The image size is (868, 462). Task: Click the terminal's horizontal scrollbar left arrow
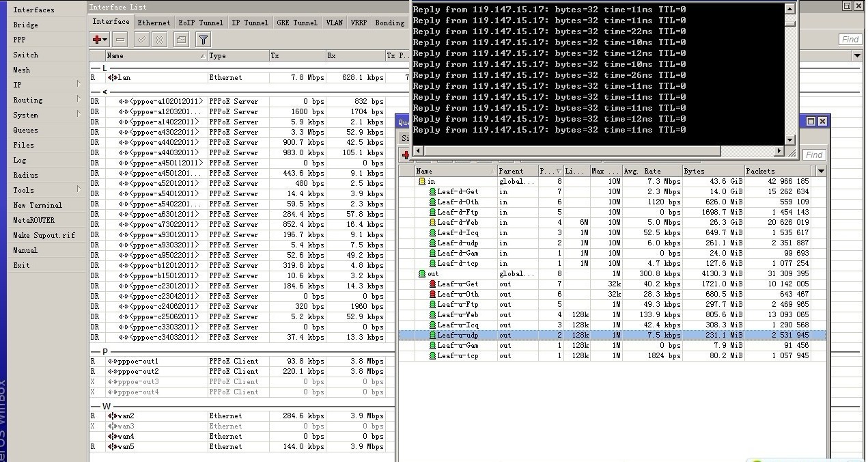coord(417,150)
